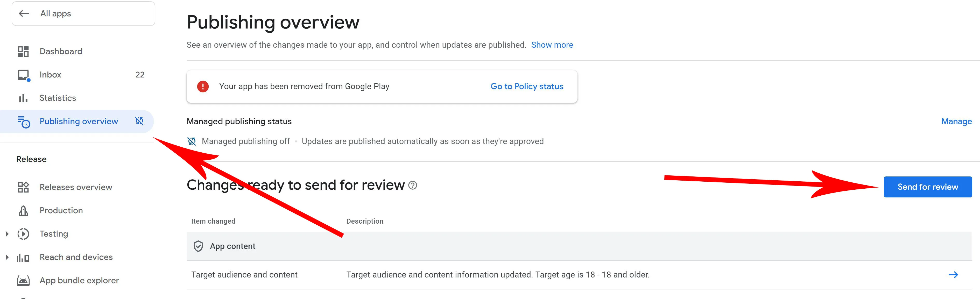Image resolution: width=980 pixels, height=299 pixels.
Task: Click the Dashboard grid icon
Action: pyautogui.click(x=23, y=51)
